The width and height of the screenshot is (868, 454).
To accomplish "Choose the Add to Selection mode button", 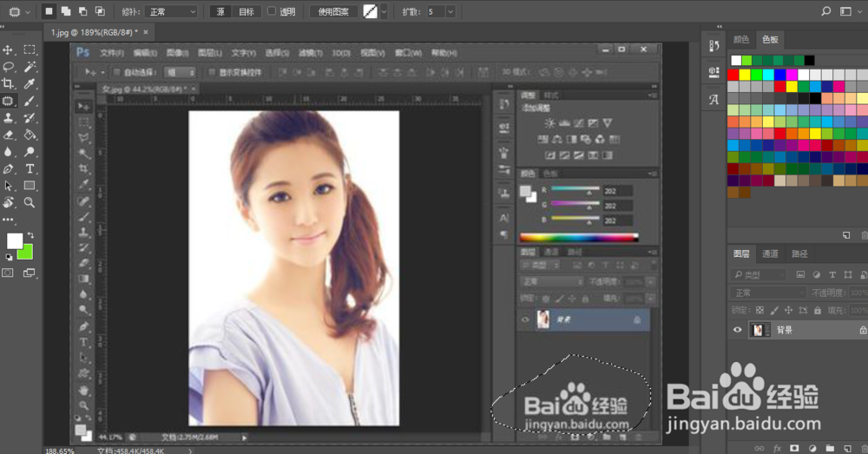I will [x=65, y=11].
